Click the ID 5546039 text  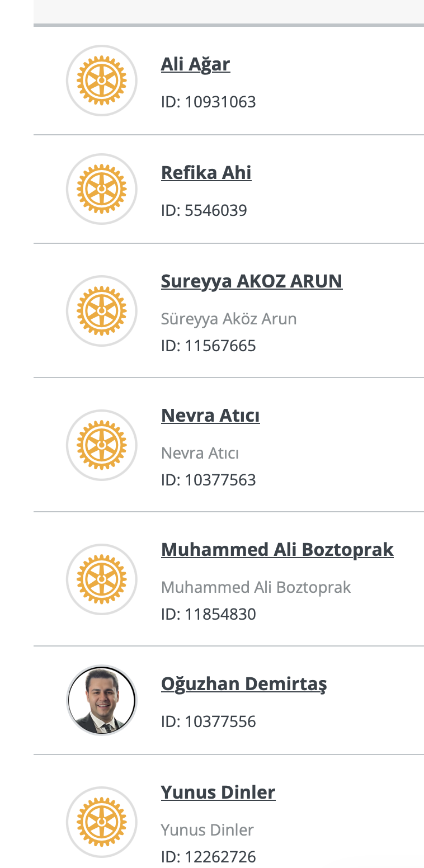[x=204, y=211]
